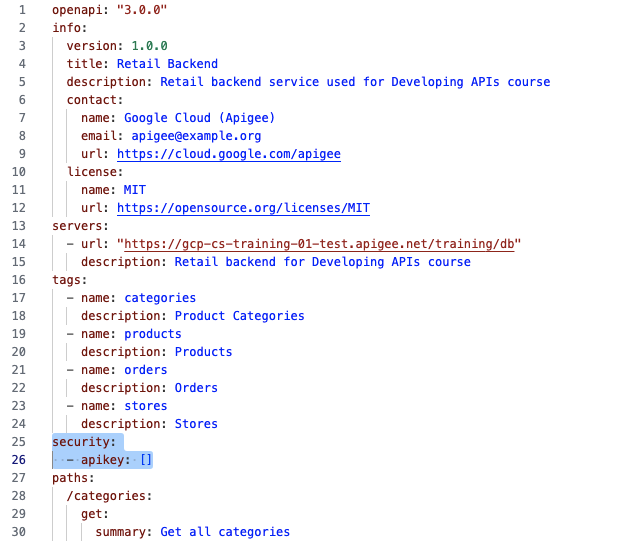This screenshot has width=639, height=541.
Task: Click the tags: key
Action: (70, 280)
